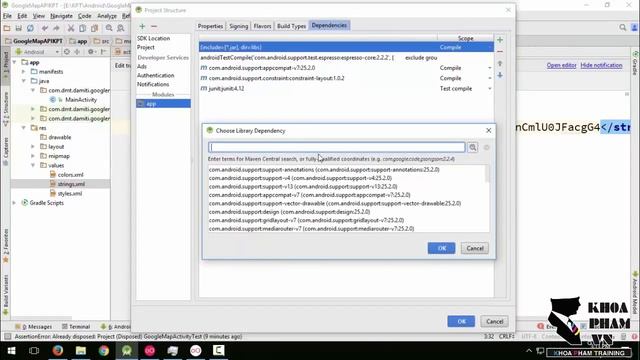Collapse the app node in project tree
640x360 pixels.
pyautogui.click(x=15, y=62)
